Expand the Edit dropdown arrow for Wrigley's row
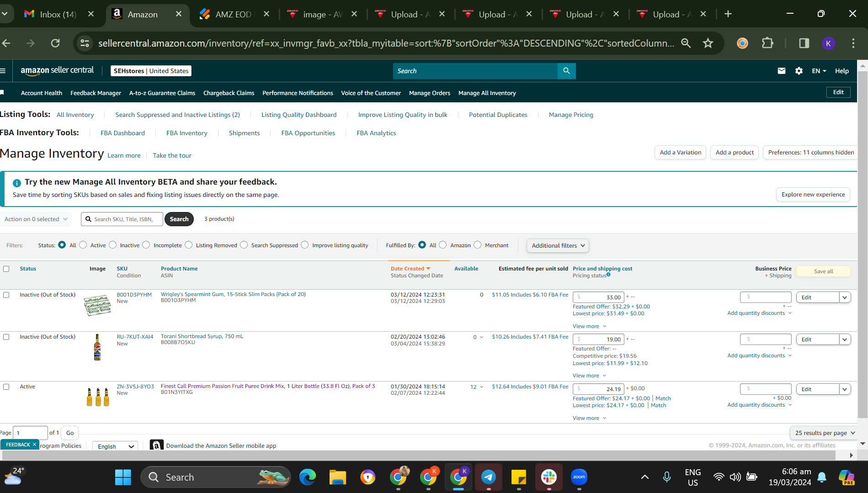This screenshot has height=493, width=868. click(x=845, y=297)
